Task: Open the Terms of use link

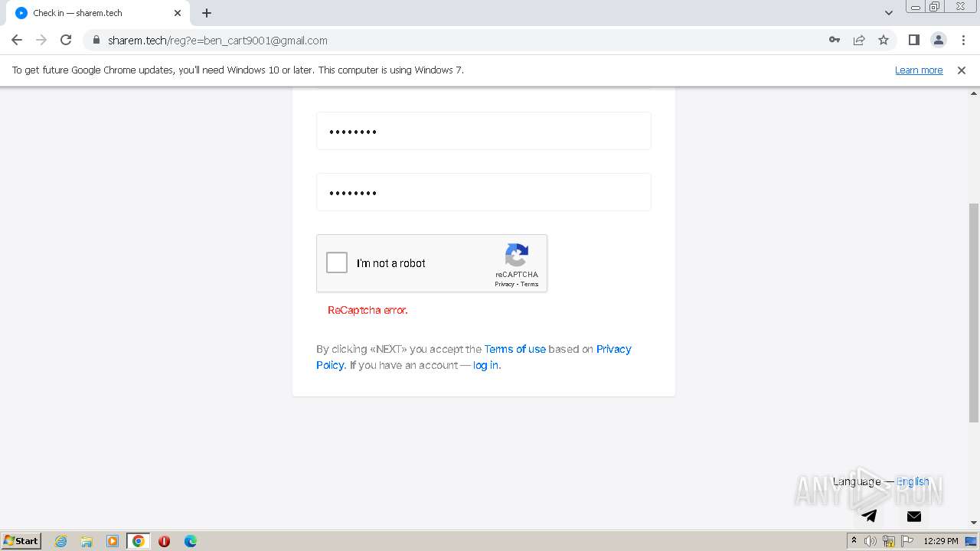Action: coord(514,349)
